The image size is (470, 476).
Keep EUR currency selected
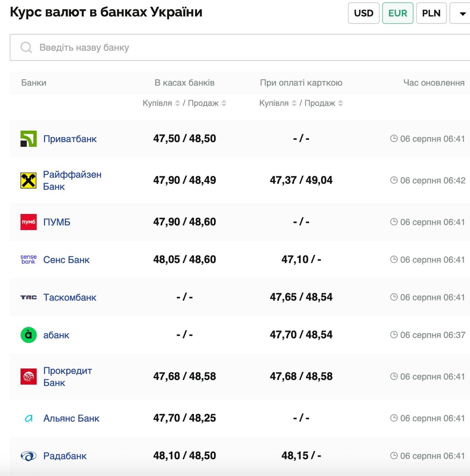tap(397, 13)
